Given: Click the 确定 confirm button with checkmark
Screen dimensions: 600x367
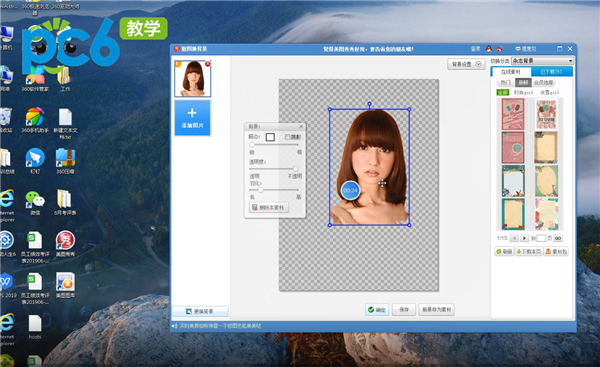Looking at the screenshot, I should (x=377, y=310).
